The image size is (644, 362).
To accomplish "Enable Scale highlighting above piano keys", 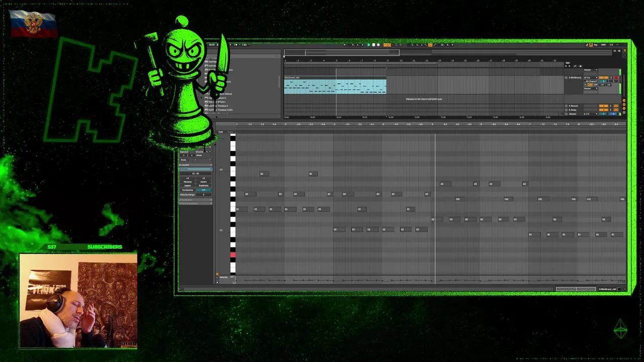I will point(230,132).
